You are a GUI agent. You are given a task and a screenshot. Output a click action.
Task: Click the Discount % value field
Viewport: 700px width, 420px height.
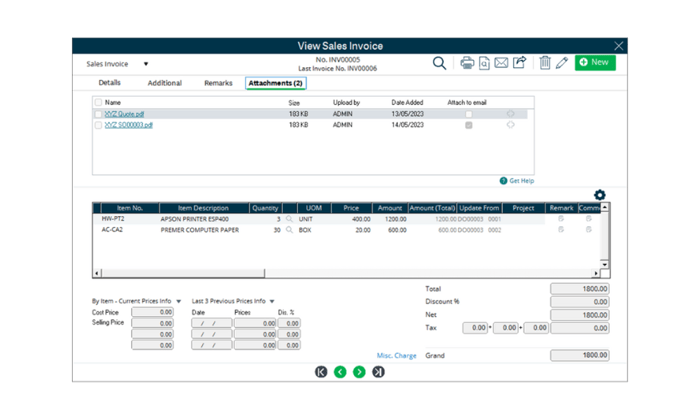coord(579,301)
